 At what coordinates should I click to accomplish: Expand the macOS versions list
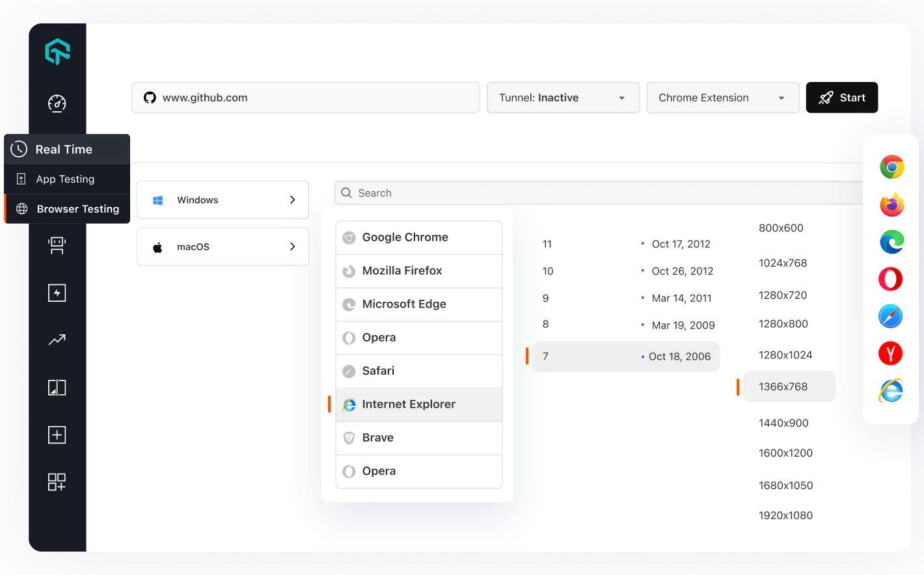point(223,247)
